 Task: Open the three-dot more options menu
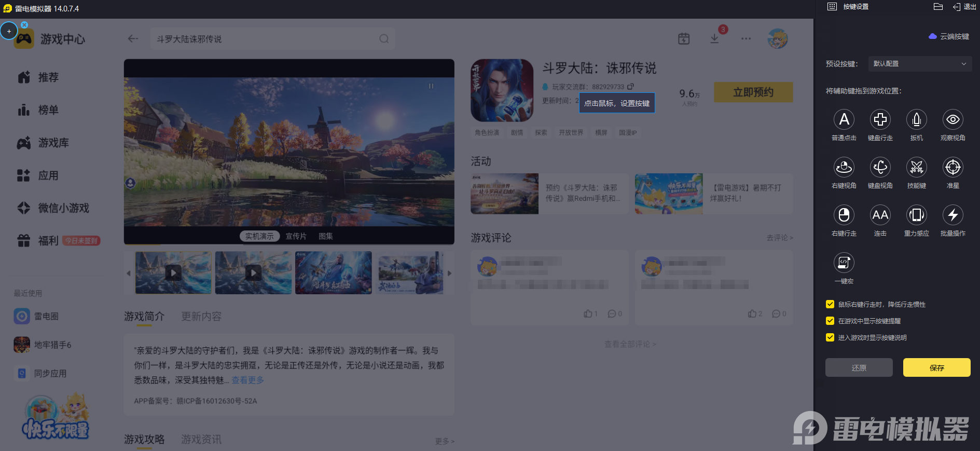tap(746, 39)
